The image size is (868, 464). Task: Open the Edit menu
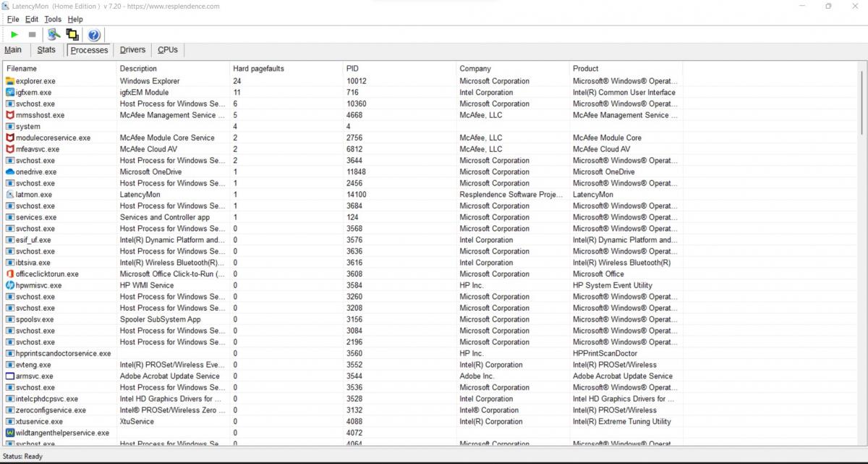(x=32, y=20)
